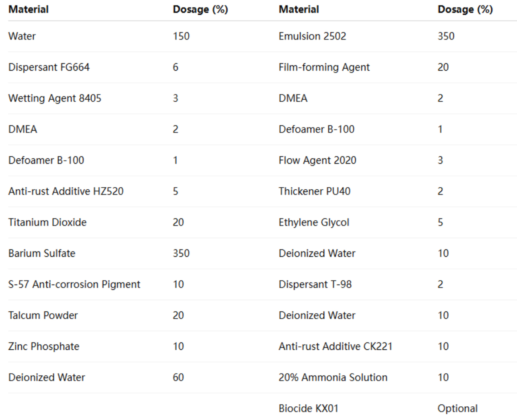517x420 pixels.
Task: Select Anti-rust Additive CK221 cell
Action: click(x=336, y=346)
